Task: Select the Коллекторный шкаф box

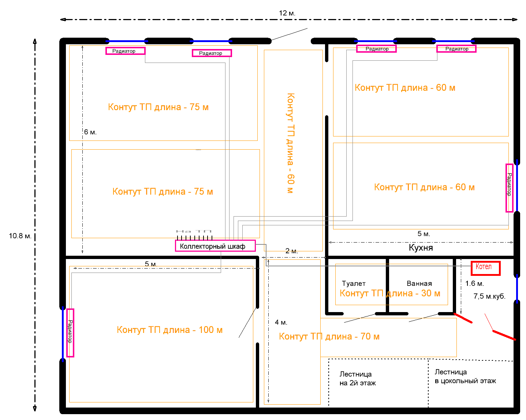Action: pyautogui.click(x=215, y=246)
